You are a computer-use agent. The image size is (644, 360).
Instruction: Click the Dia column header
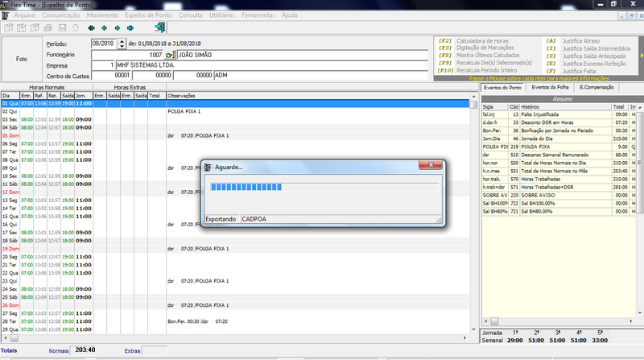pos(10,96)
